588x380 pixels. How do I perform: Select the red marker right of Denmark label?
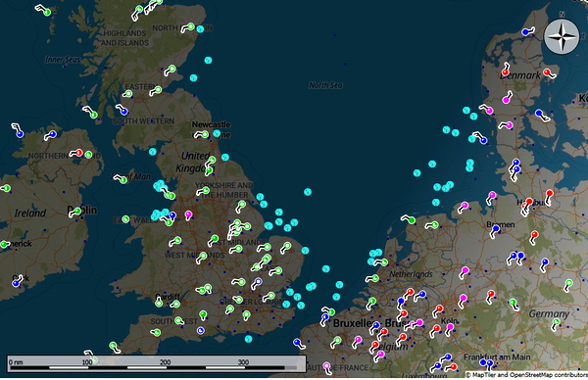pyautogui.click(x=547, y=71)
